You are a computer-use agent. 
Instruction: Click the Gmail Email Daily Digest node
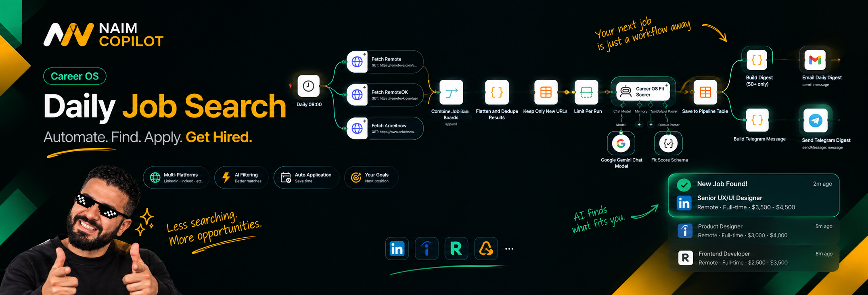(815, 60)
